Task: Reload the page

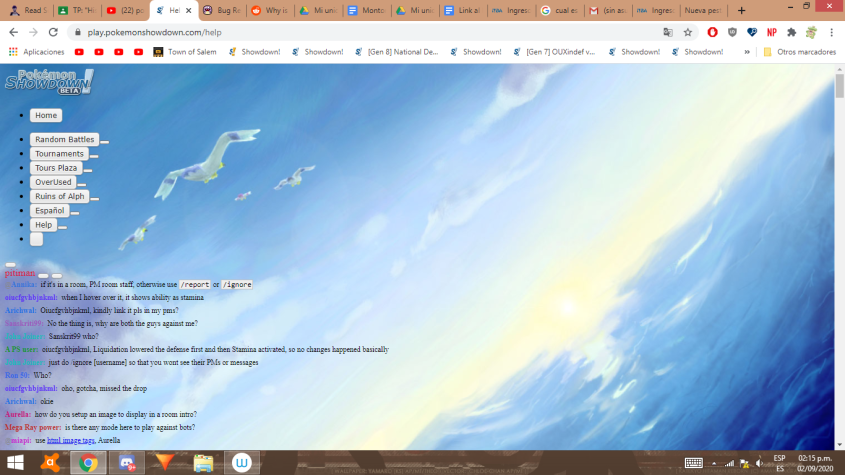Action: pyautogui.click(x=54, y=32)
